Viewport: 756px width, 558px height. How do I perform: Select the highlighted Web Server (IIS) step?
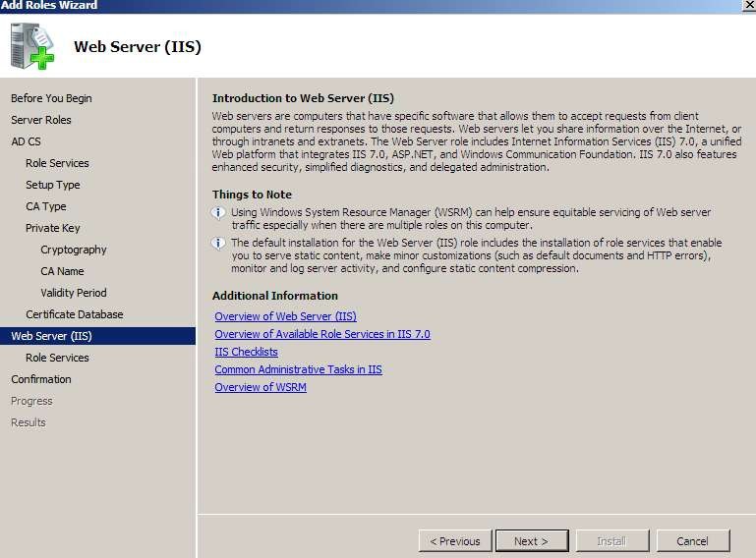[97, 336]
